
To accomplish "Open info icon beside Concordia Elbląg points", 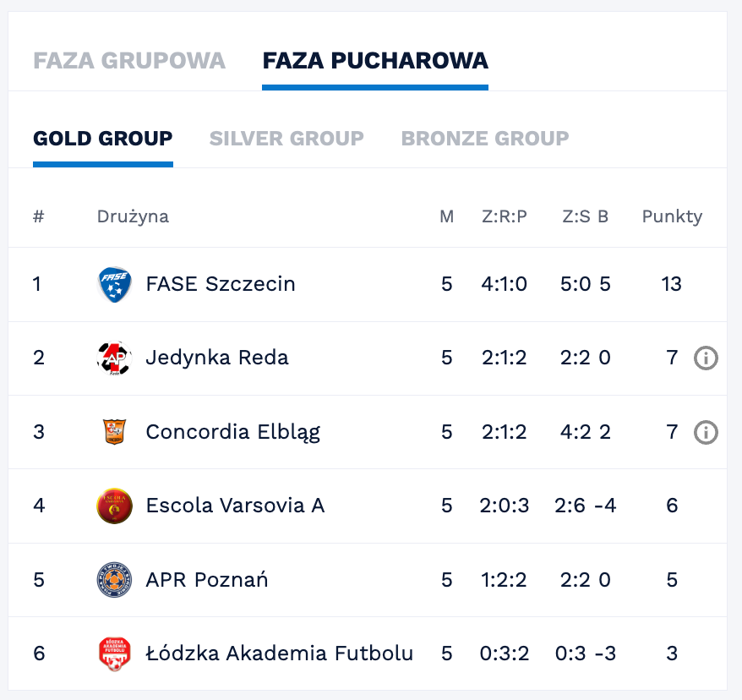I will [706, 432].
